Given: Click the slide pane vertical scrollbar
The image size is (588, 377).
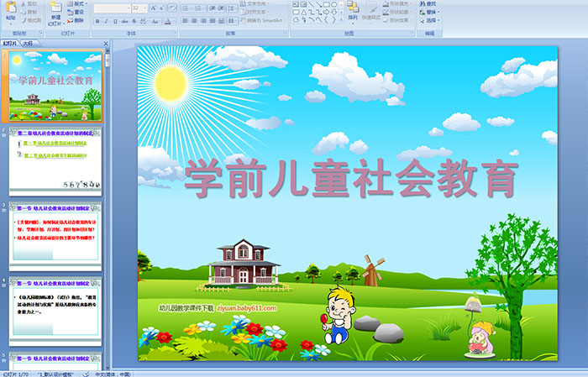Looking at the screenshot, I should pyautogui.click(x=108, y=210).
